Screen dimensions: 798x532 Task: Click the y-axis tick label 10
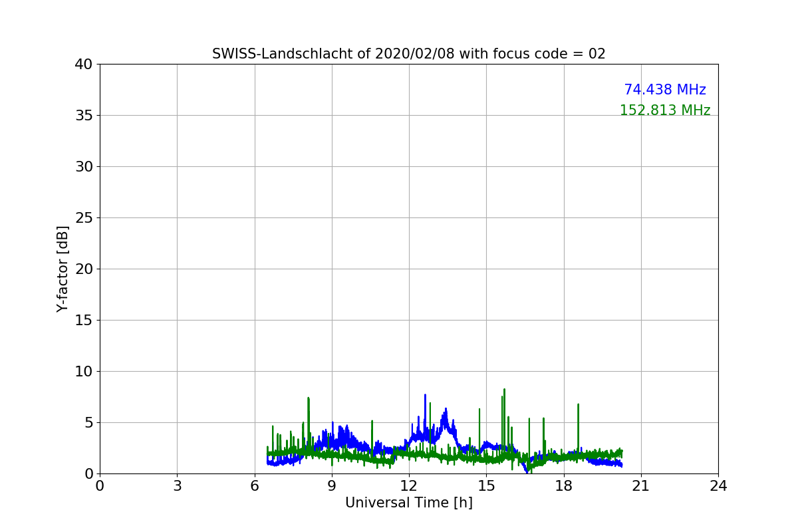(x=84, y=372)
